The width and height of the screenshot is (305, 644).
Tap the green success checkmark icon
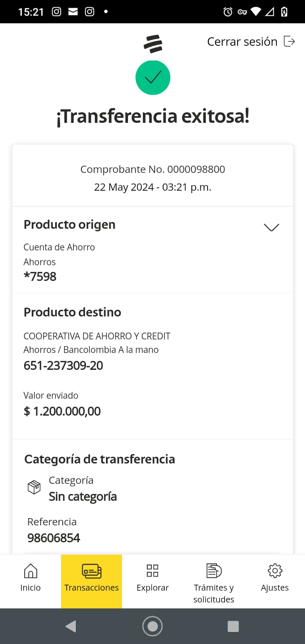pyautogui.click(x=153, y=78)
